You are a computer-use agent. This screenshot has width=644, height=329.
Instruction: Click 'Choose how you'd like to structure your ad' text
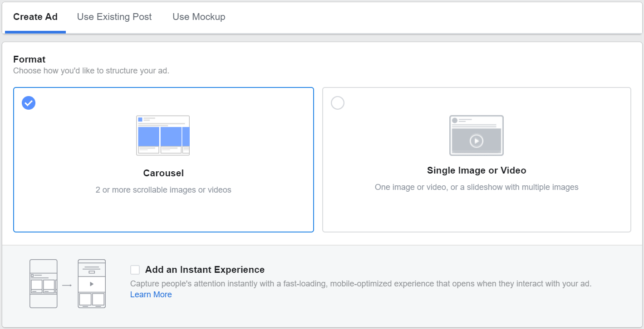91,71
